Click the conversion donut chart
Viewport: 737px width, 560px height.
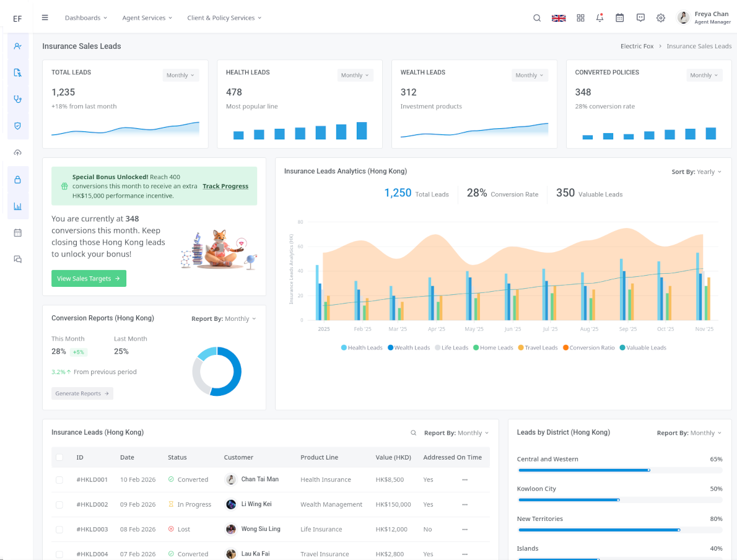click(x=217, y=372)
